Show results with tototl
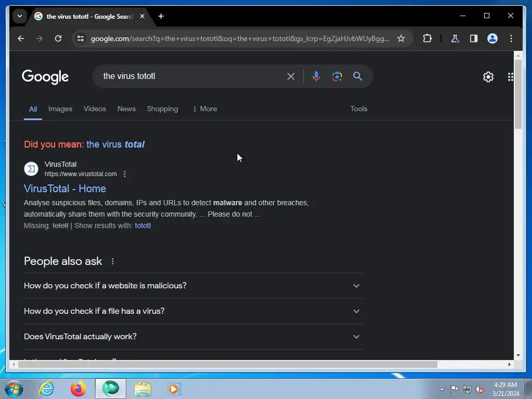 142,225
